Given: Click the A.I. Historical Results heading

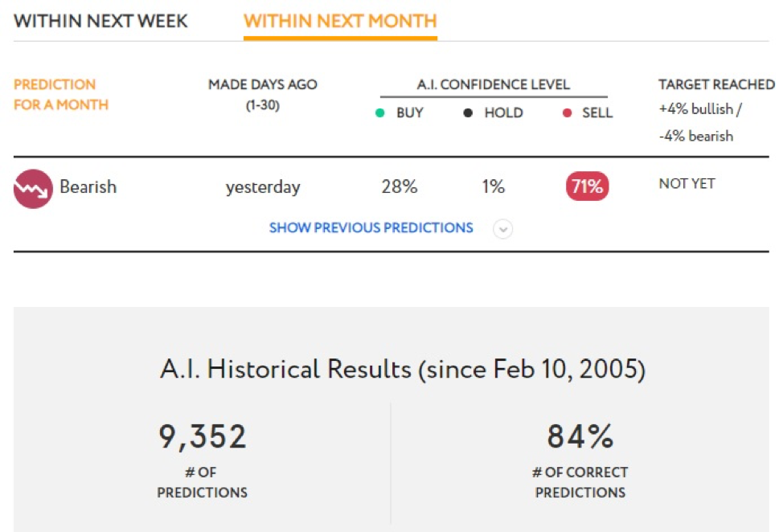Looking at the screenshot, I should pyautogui.click(x=403, y=370).
